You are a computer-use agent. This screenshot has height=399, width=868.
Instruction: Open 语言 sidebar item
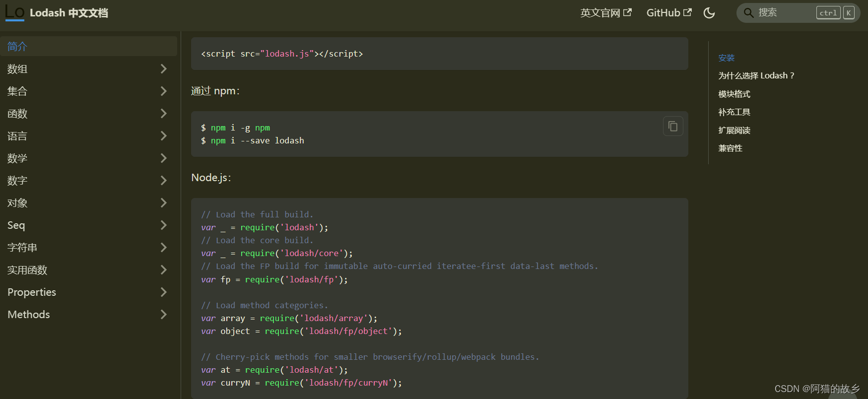click(x=17, y=136)
